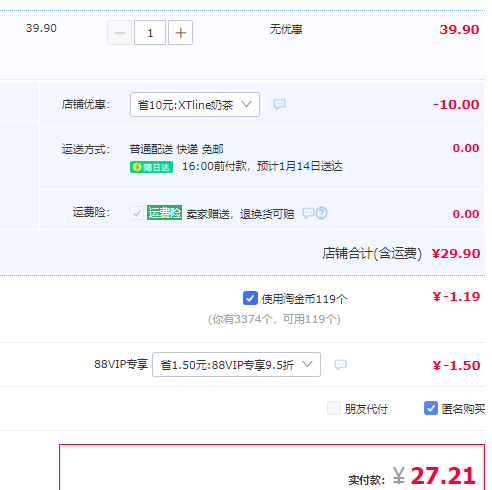Viewport: 492px width, 490px height.
Task: Click the message icon next to store discount
Action: coord(279,104)
